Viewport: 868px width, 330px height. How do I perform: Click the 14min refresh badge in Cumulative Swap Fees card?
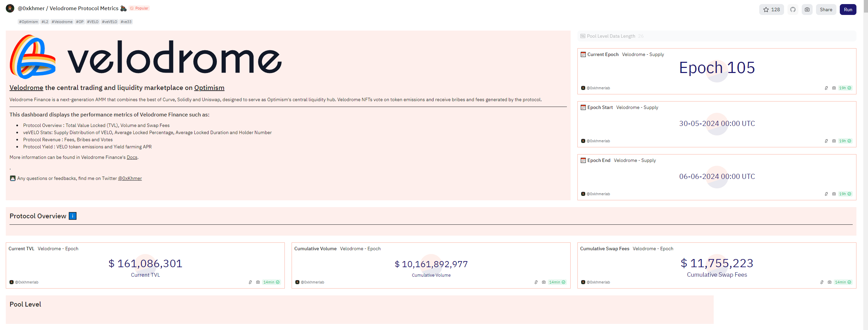pos(843,282)
